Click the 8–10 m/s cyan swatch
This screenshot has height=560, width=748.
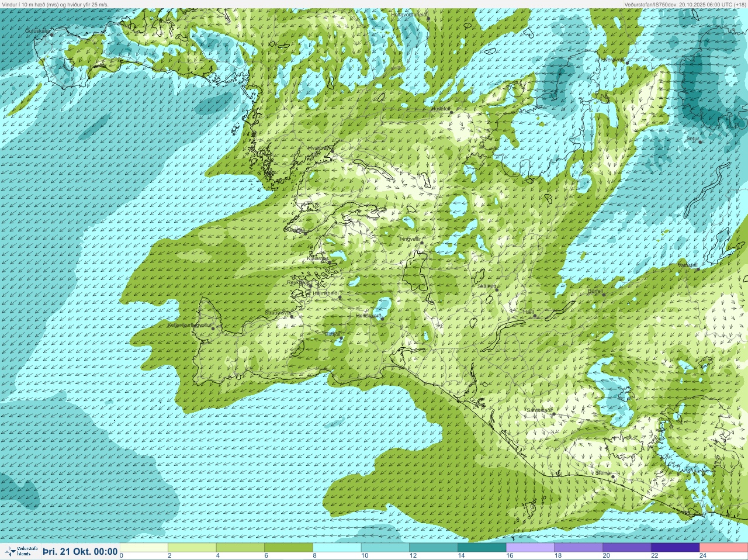(x=338, y=548)
